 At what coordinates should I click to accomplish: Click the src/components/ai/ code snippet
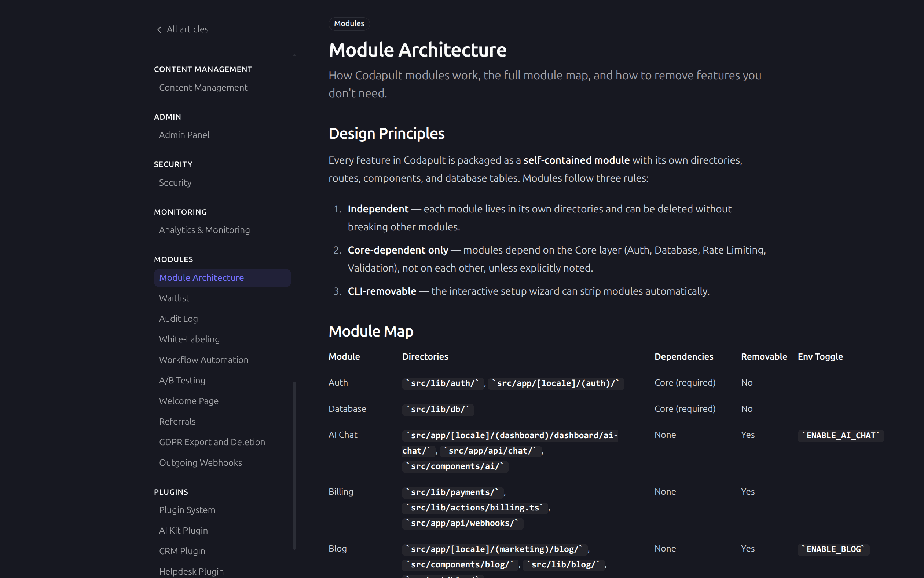pos(455,466)
